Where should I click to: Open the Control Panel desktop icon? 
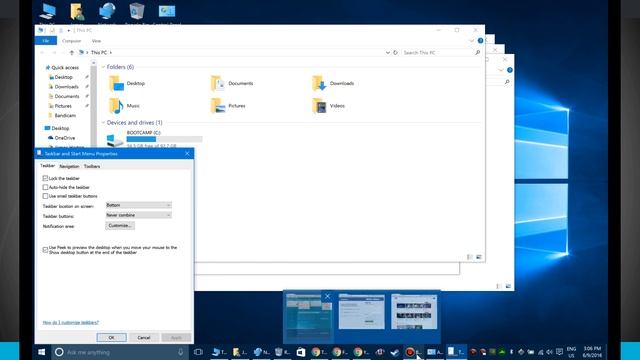(x=167, y=11)
